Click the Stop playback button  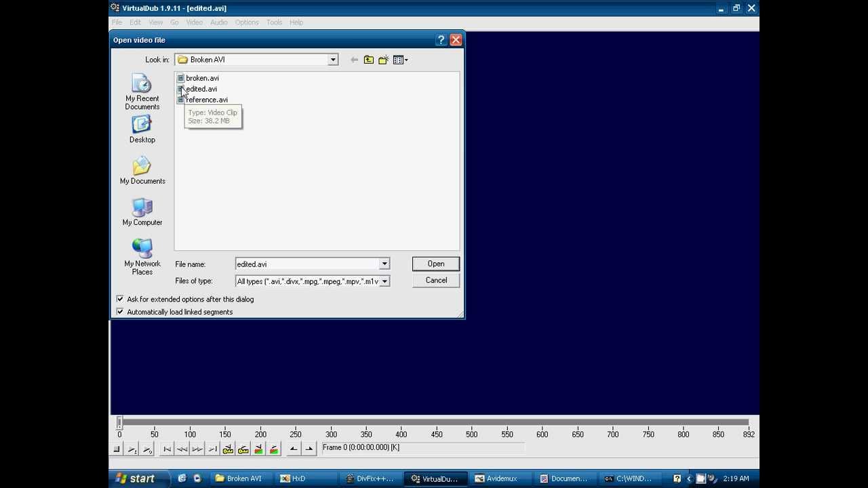(117, 449)
